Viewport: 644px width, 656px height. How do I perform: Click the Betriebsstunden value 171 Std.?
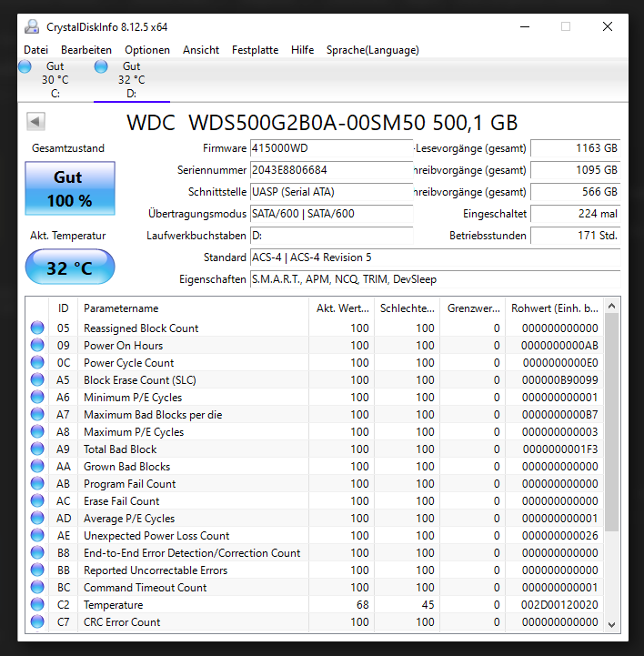(x=576, y=236)
